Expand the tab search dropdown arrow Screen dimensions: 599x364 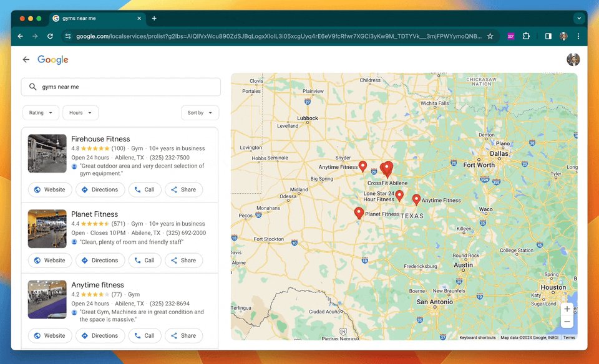579,18
